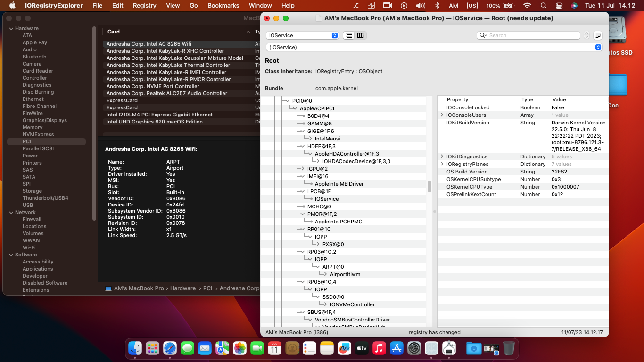Open the Mail app in the Dock
Image resolution: width=644 pixels, height=362 pixels.
[205, 348]
